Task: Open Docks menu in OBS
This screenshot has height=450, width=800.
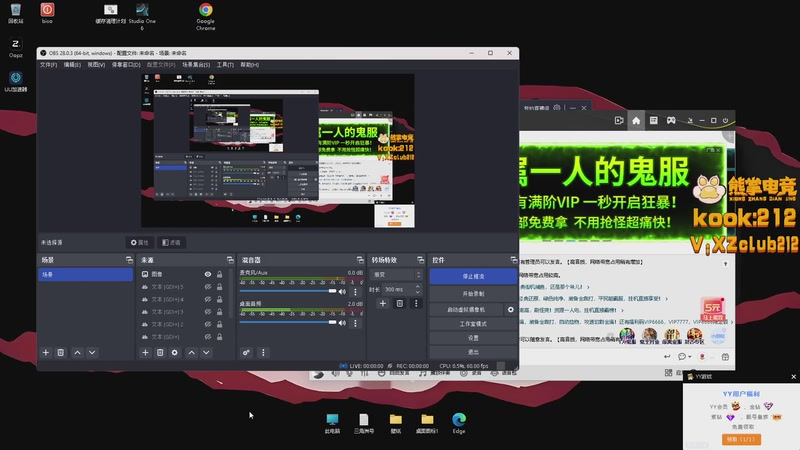Action: pyautogui.click(x=126, y=65)
